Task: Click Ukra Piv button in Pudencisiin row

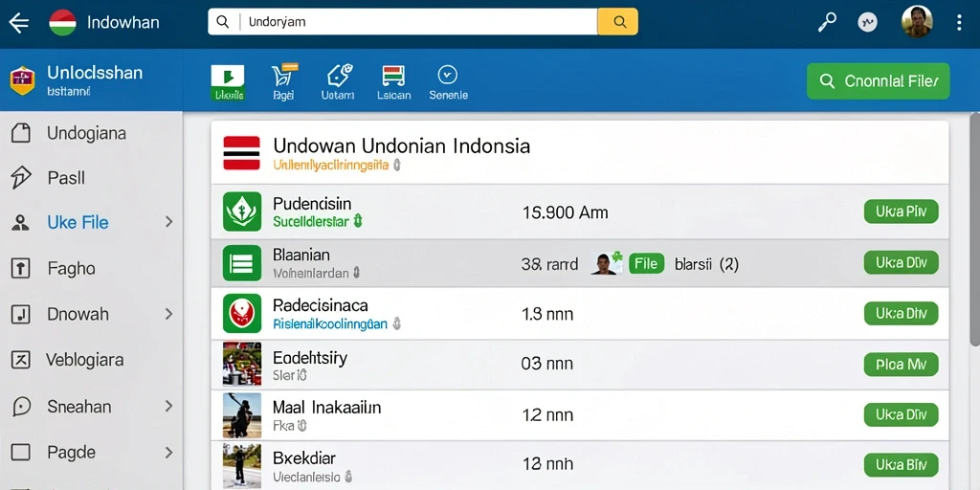Action: [x=901, y=212]
